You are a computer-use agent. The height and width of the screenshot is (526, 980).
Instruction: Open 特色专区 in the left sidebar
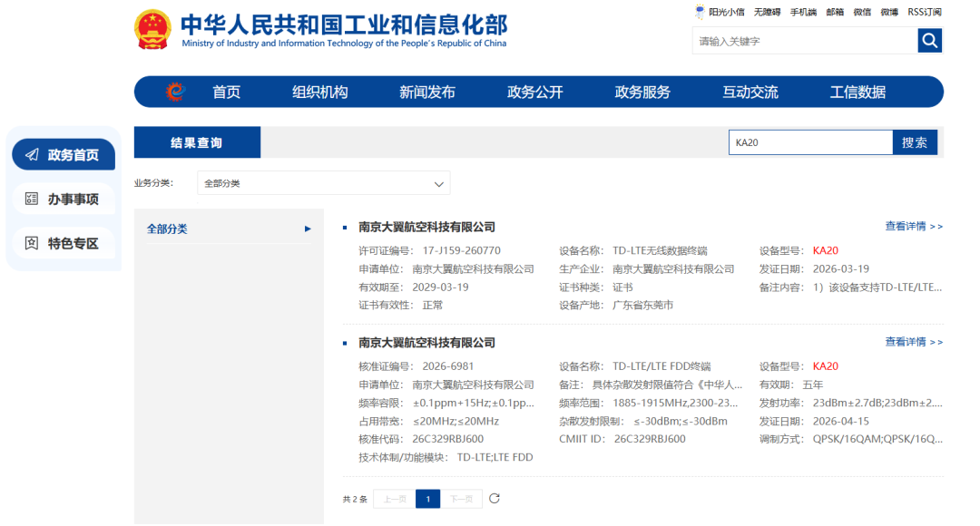64,243
